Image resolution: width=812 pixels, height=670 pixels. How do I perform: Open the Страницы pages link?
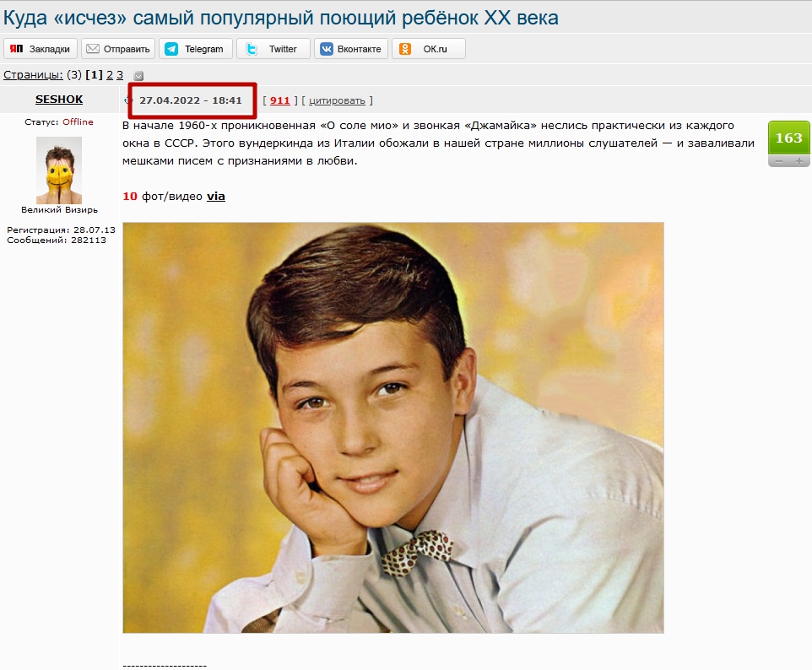coord(33,74)
